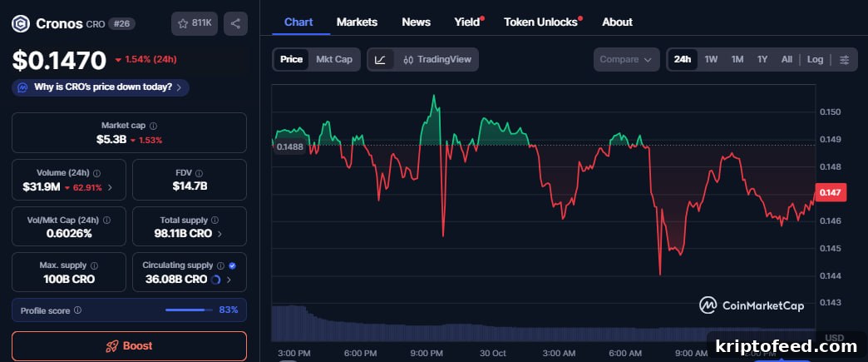
Task: Open the Chart tab
Action: tap(298, 22)
